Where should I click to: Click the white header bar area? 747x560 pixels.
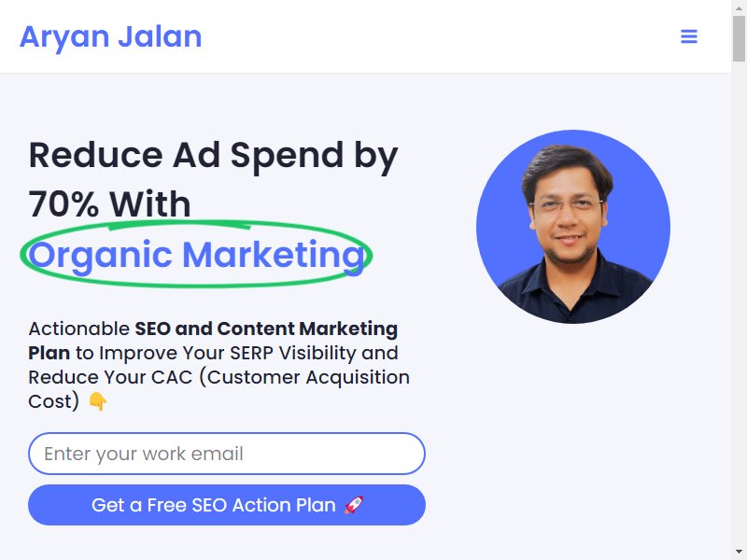tap(365, 36)
